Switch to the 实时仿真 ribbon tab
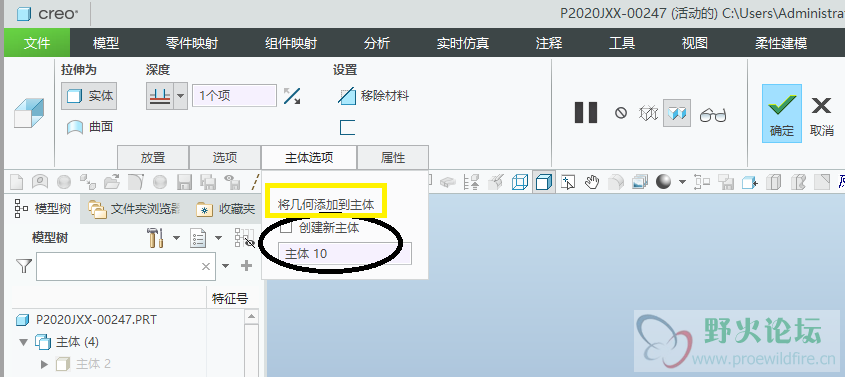This screenshot has width=845, height=377. point(462,43)
